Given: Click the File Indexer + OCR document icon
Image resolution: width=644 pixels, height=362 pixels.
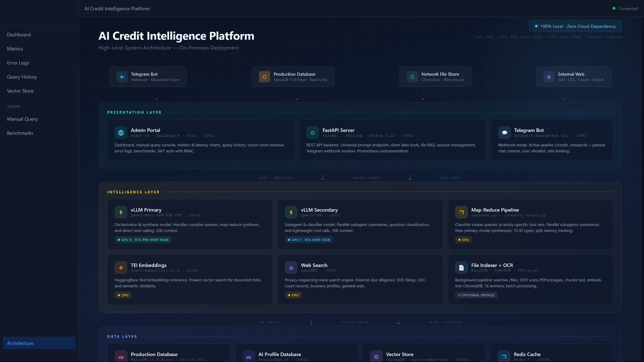Looking at the screenshot, I should point(461,268).
